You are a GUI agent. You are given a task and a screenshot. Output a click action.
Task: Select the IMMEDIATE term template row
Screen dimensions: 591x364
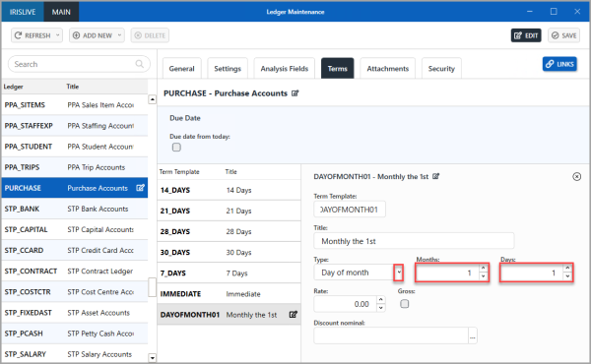click(x=230, y=293)
